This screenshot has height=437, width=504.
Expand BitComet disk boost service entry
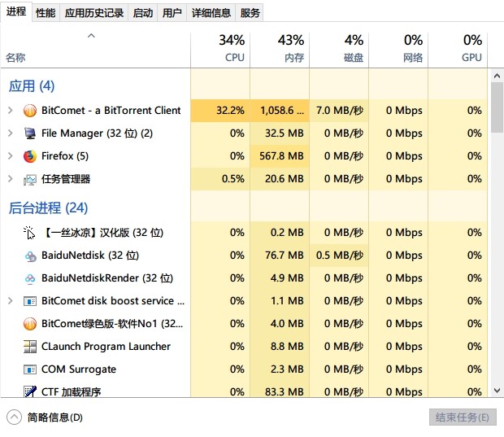click(x=11, y=301)
